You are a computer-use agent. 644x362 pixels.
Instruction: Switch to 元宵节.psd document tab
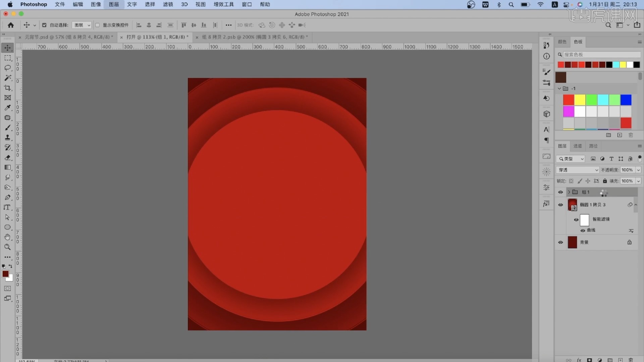point(69,37)
